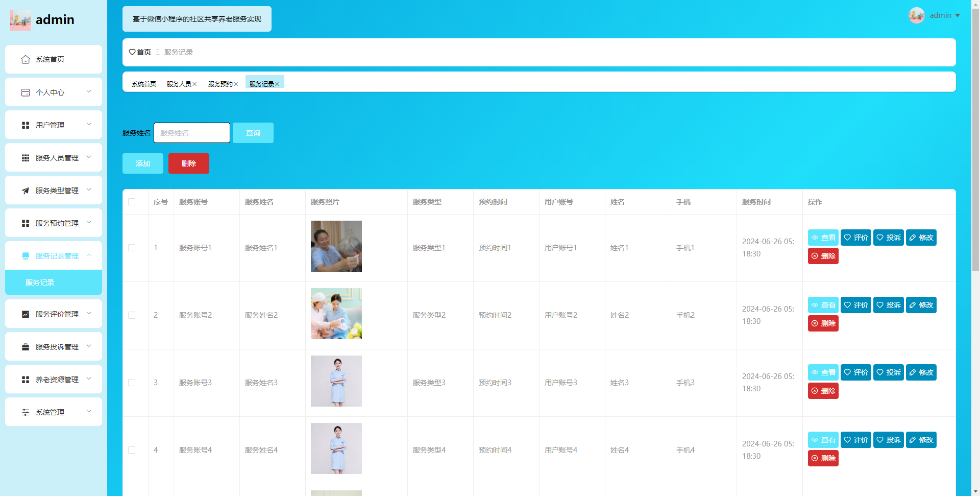980x496 pixels.
Task: Close the 服务预约 tab with its x icon
Action: [x=236, y=84]
